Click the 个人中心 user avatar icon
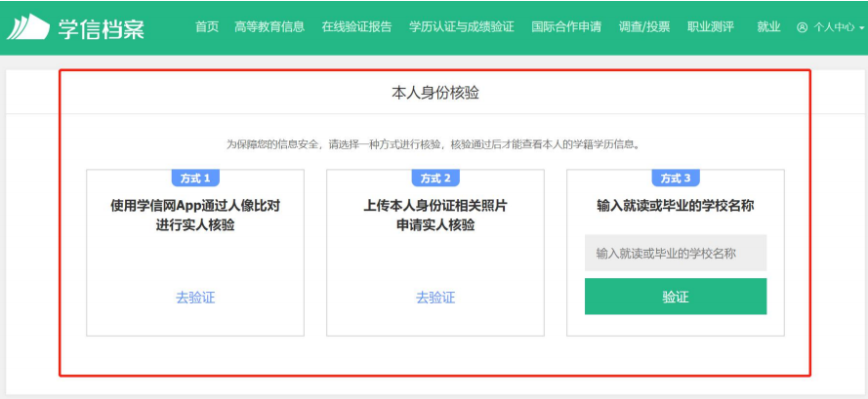Viewport: 868px width, 399px height. coord(802,28)
